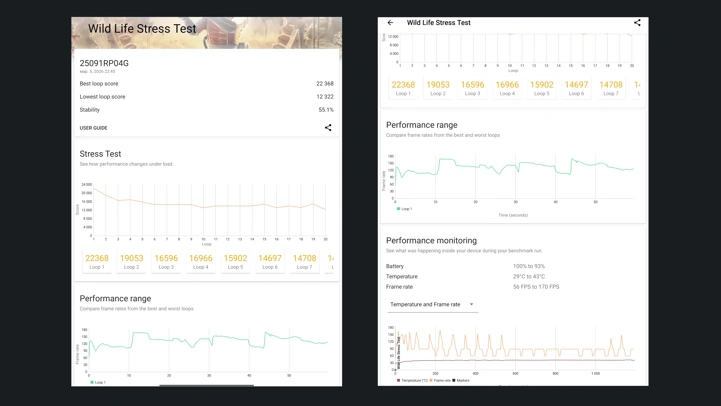The image size is (721, 406).
Task: Click the Performance monitoring heading
Action: tap(431, 240)
